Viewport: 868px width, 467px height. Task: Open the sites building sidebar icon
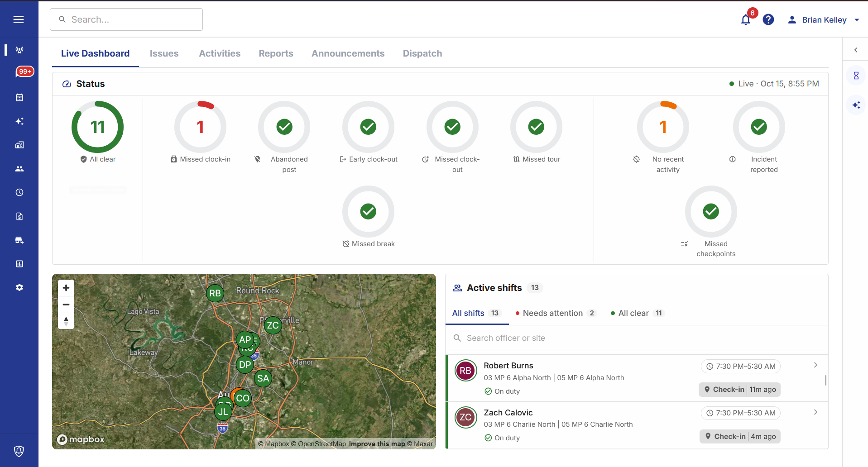pos(19,145)
